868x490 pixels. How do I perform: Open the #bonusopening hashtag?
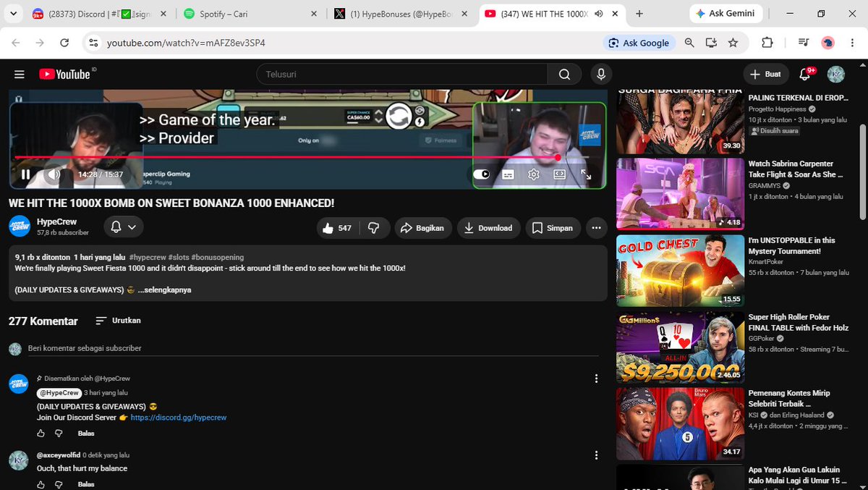click(x=218, y=257)
